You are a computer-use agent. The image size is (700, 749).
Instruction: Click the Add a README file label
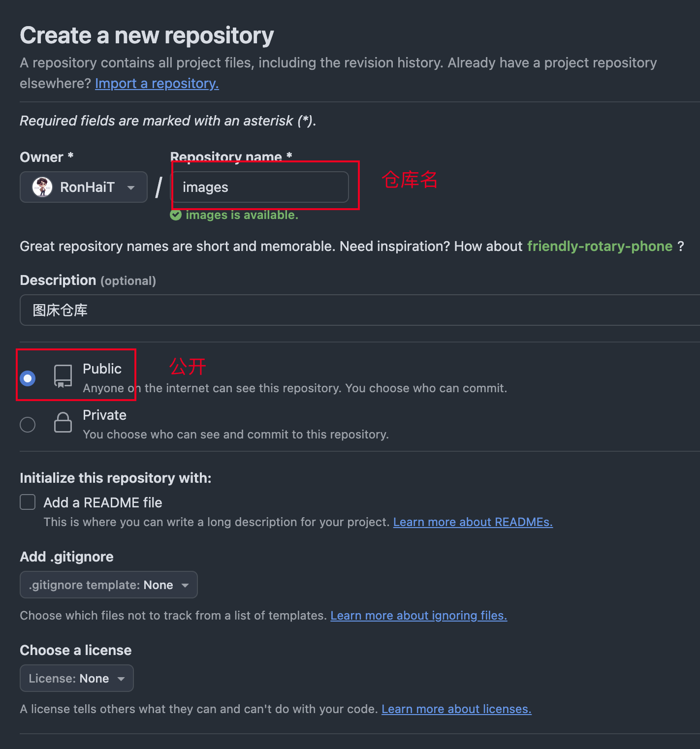(x=103, y=502)
